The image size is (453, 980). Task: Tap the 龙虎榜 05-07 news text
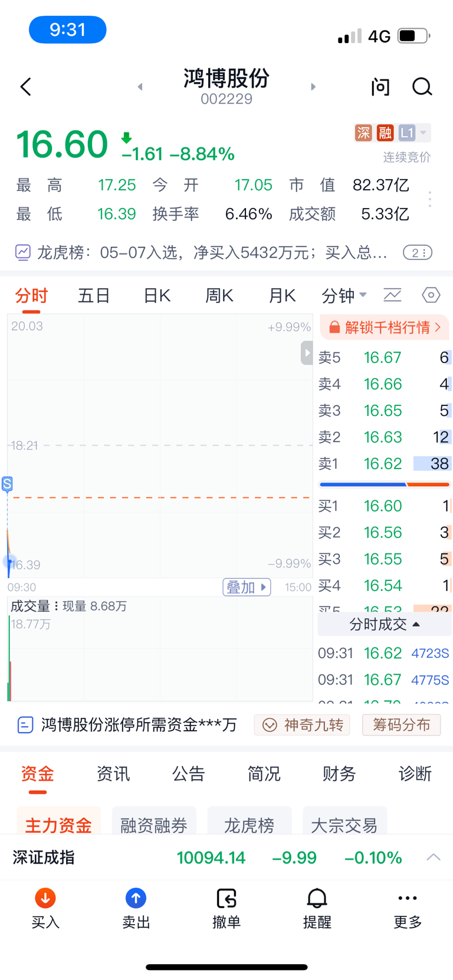point(212,253)
